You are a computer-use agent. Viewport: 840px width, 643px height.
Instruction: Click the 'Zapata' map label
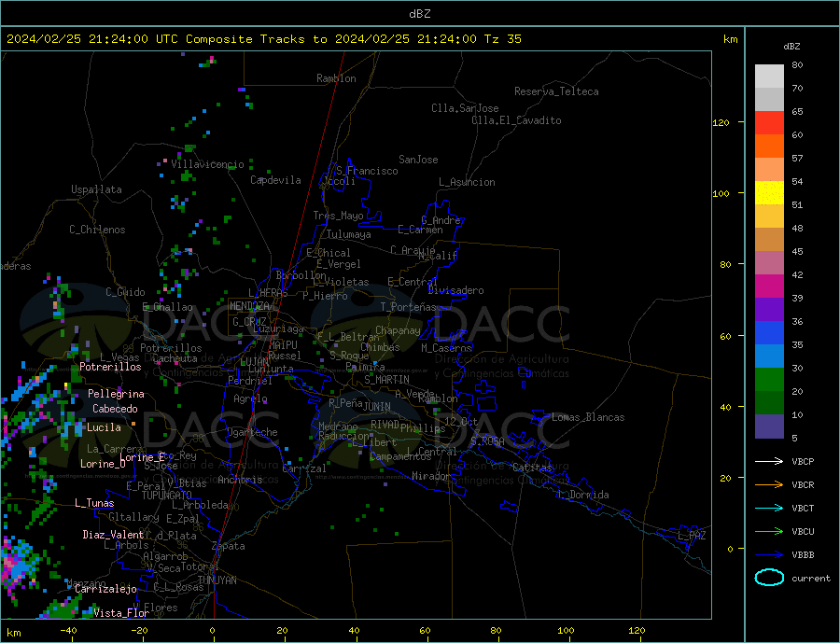[x=229, y=546]
